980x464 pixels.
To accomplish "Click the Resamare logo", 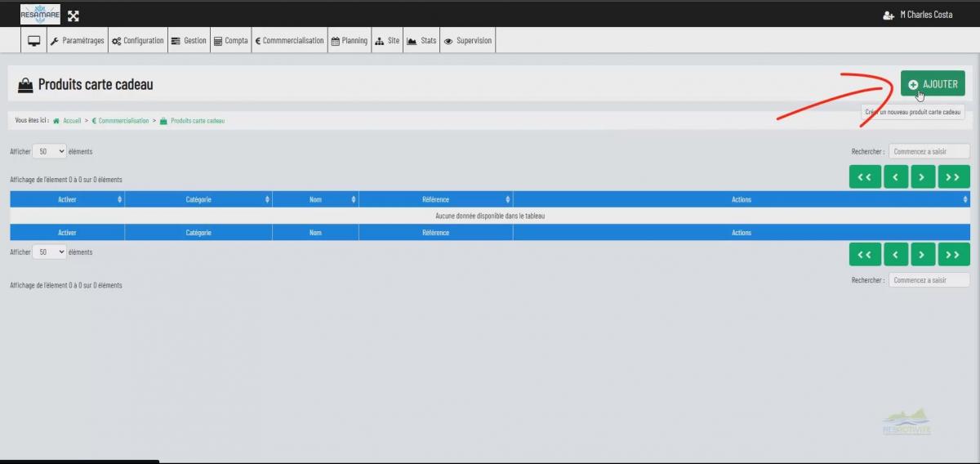I will [40, 15].
